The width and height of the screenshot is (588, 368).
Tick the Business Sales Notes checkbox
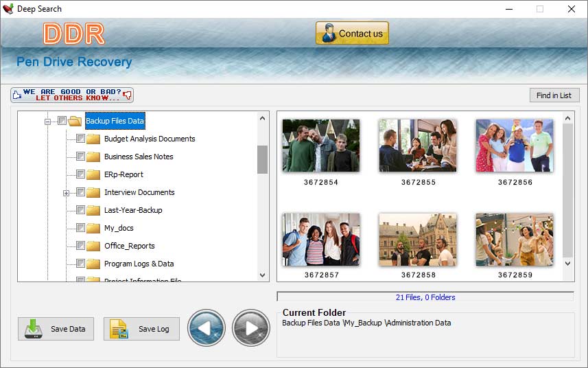click(80, 156)
